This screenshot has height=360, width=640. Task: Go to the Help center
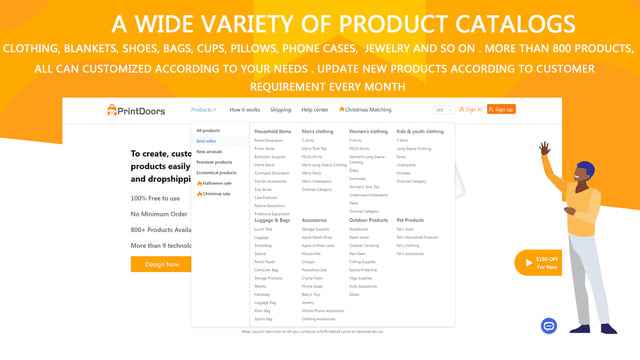pyautogui.click(x=315, y=110)
